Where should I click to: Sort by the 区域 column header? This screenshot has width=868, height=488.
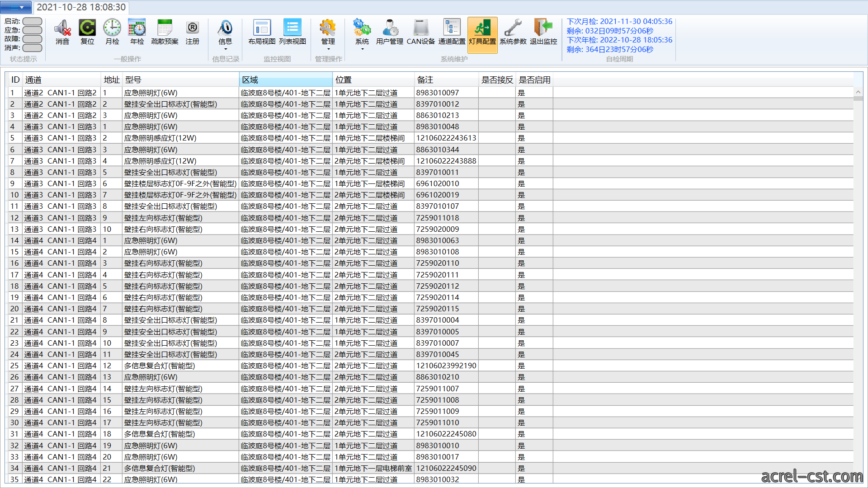pyautogui.click(x=286, y=80)
